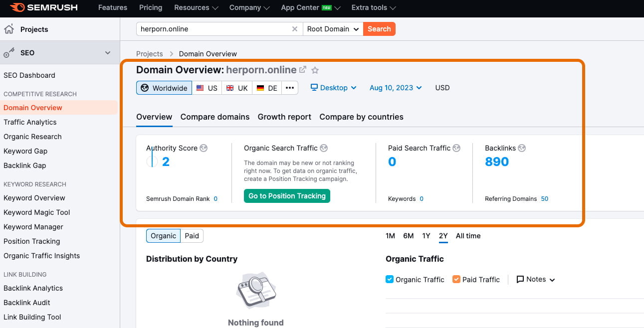
Task: Open Keyword Gap in sidebar
Action: click(25, 151)
